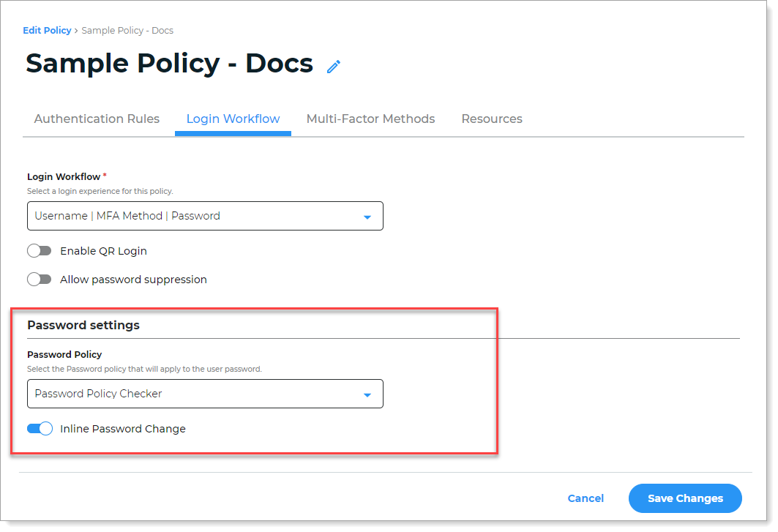Click the 'Sample Policy - Docs' page title
The width and height of the screenshot is (778, 532).
169,64
